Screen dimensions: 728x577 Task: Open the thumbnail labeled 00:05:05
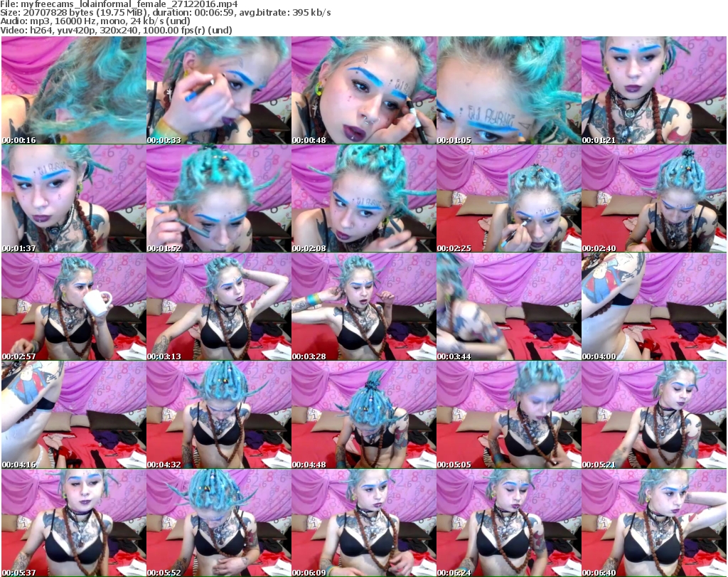click(509, 415)
